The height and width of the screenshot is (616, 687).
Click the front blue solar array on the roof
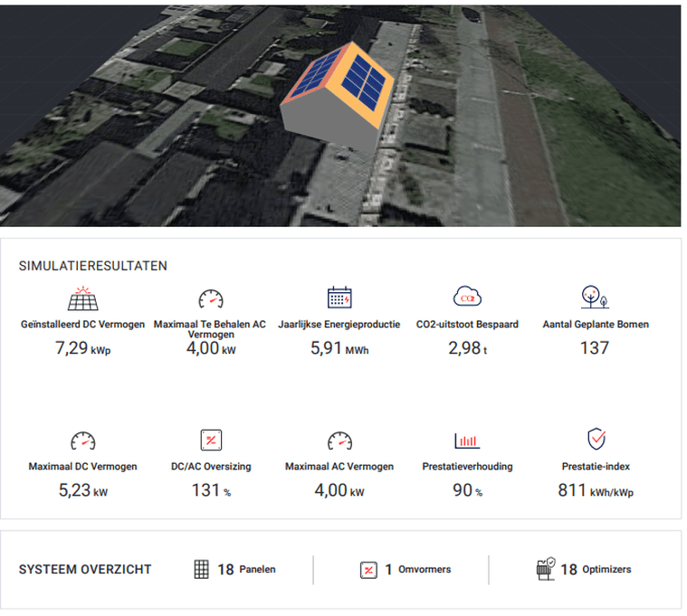coord(364,82)
